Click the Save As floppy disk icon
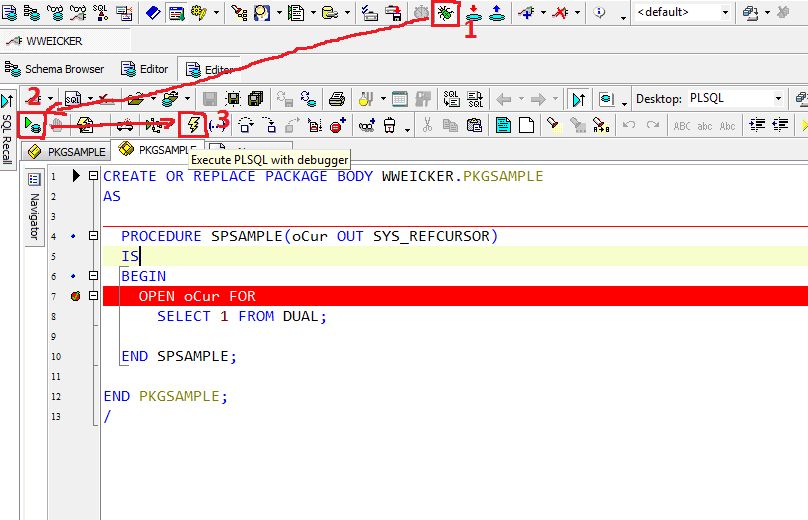Viewport: 808px width, 520px height. (x=233, y=98)
